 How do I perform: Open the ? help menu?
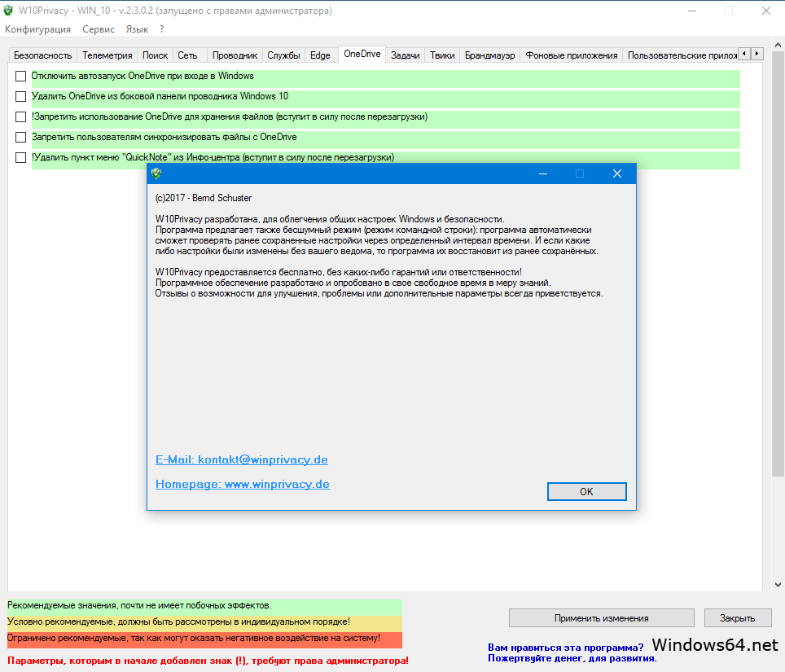coord(161,29)
